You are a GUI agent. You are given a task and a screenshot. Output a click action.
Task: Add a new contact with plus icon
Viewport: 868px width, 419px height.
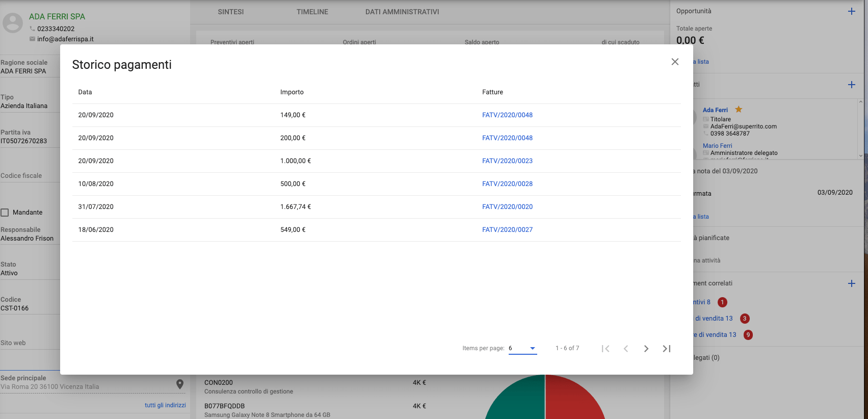pos(852,85)
